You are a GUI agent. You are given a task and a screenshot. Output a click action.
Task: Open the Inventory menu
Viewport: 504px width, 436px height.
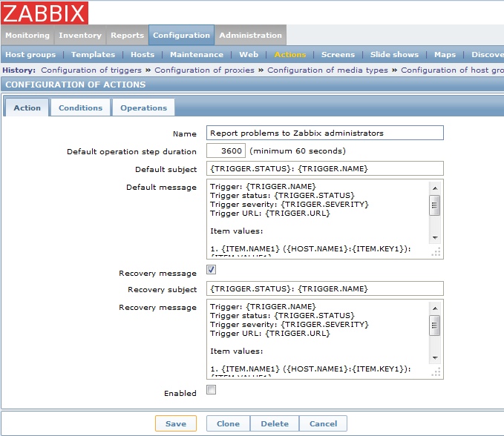(x=80, y=36)
